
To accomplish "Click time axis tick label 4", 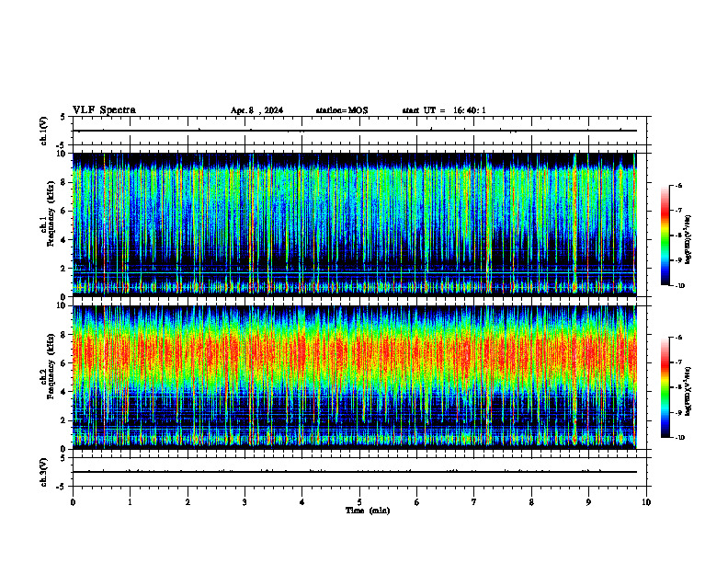I will point(302,502).
